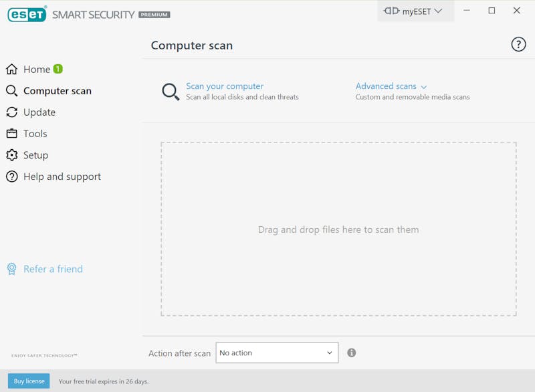Click the Home house icon in sidebar
Image resolution: width=535 pixels, height=392 pixels.
(x=11, y=70)
